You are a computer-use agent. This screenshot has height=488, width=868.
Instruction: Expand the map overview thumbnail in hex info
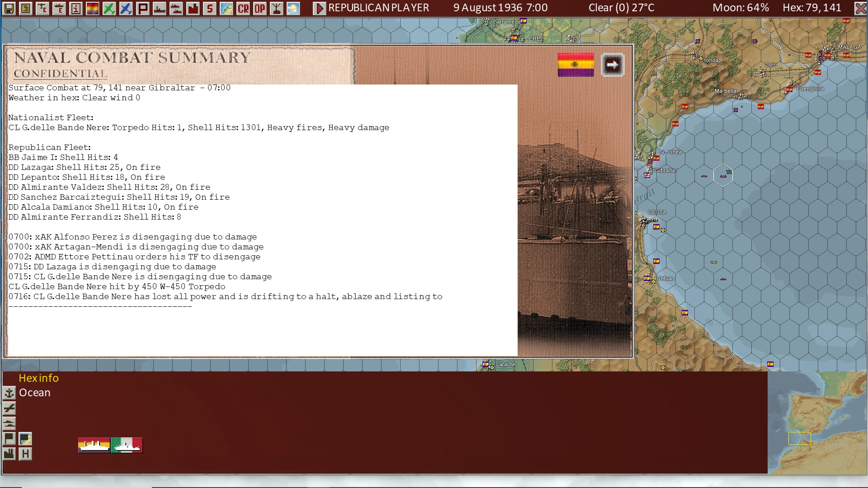pyautogui.click(x=25, y=439)
